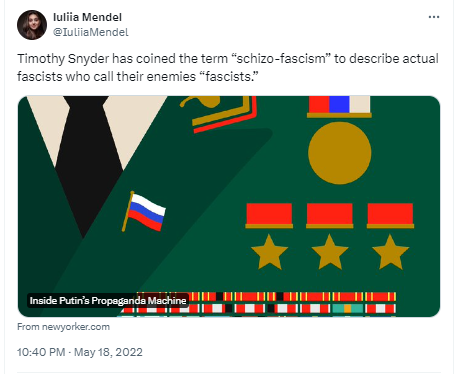Click the middle gold star in image
The width and height of the screenshot is (457, 374).
(x=330, y=252)
